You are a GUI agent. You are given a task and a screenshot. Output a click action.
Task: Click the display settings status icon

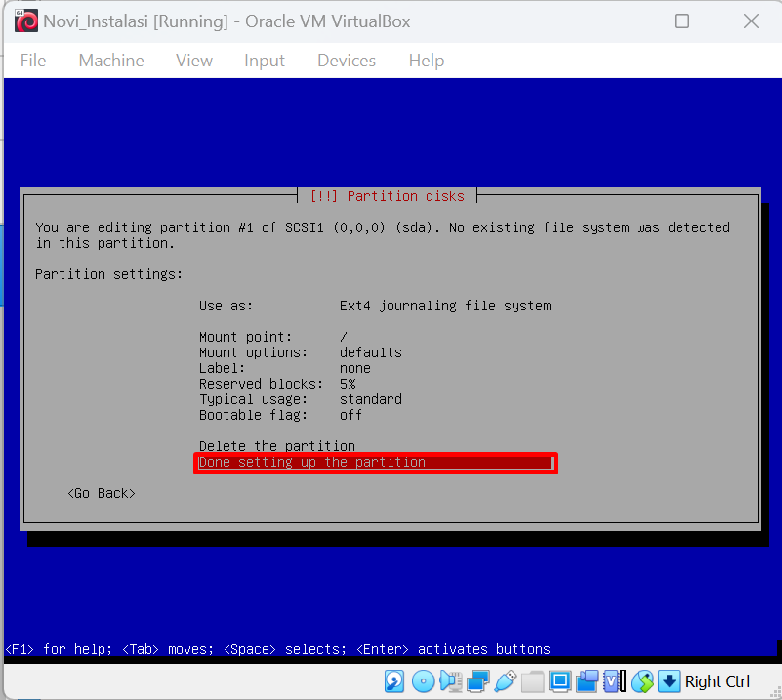tap(560, 681)
